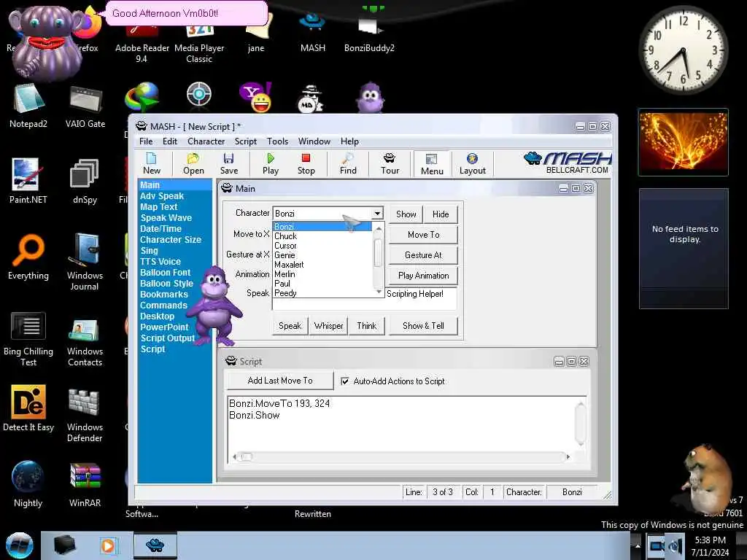The width and height of the screenshot is (747, 560).
Task: Click the Hide character button
Action: pos(441,214)
